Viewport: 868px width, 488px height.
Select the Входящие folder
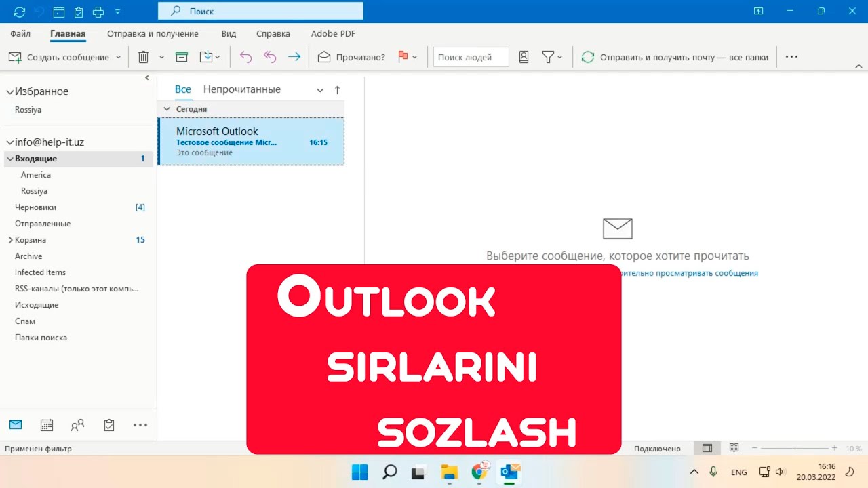pos(79,159)
